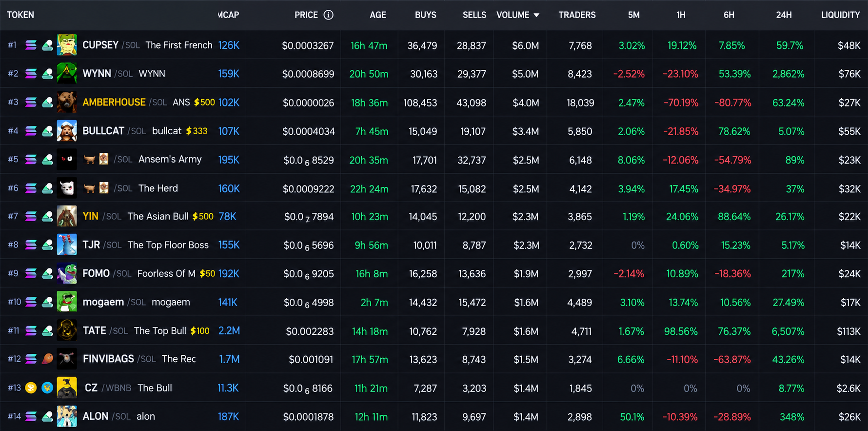Select TATE market cap value 2.2M
This screenshot has height=431, width=868.
(229, 331)
